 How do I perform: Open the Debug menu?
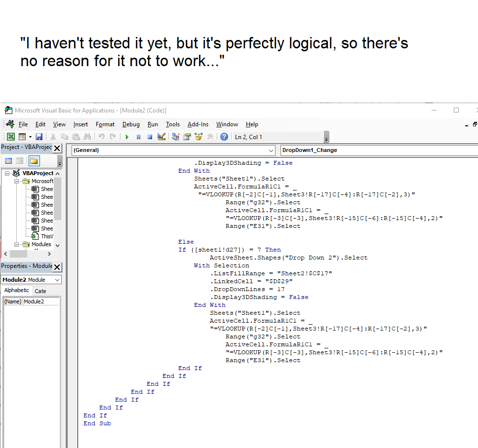131,124
